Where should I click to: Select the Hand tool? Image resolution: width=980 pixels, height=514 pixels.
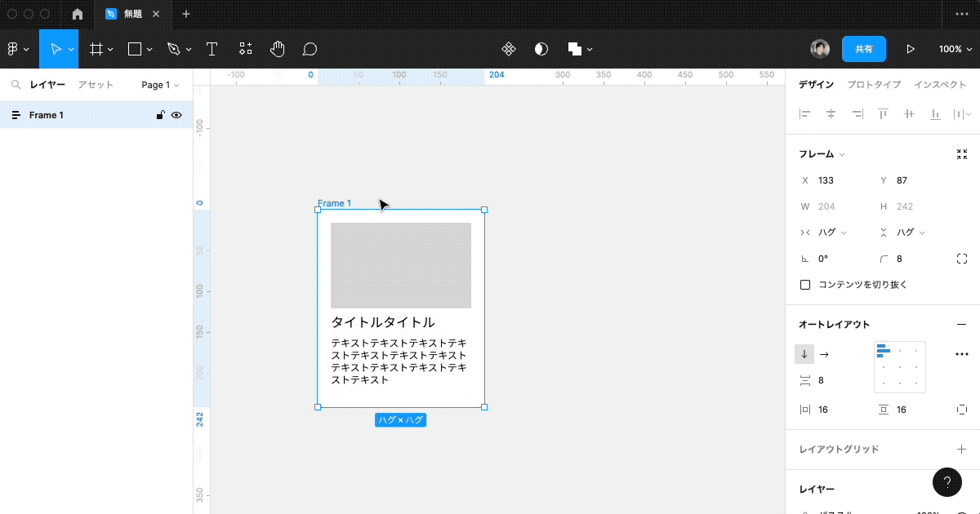pos(277,49)
